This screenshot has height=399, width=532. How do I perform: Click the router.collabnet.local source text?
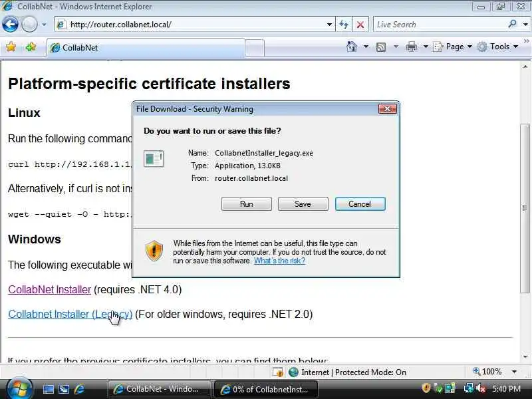251,178
